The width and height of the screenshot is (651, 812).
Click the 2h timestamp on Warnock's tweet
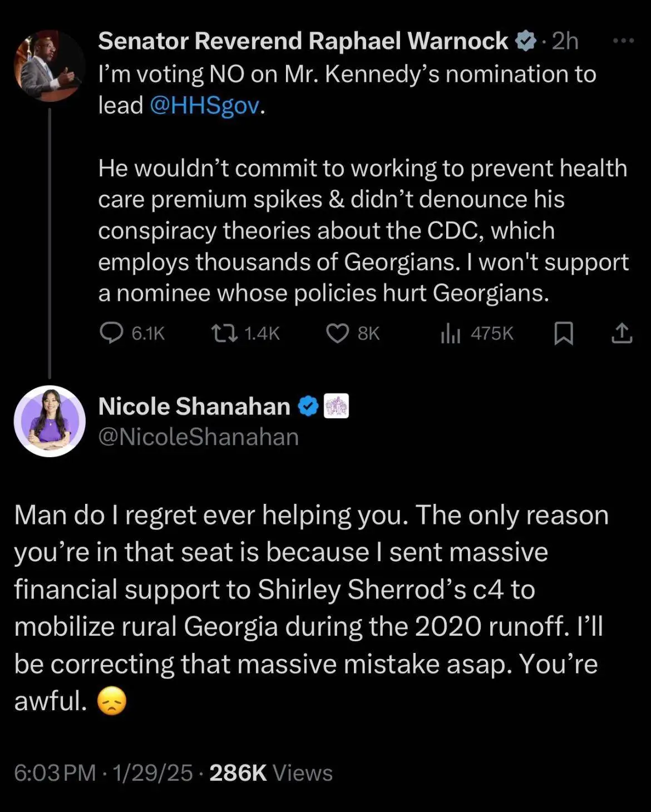565,41
